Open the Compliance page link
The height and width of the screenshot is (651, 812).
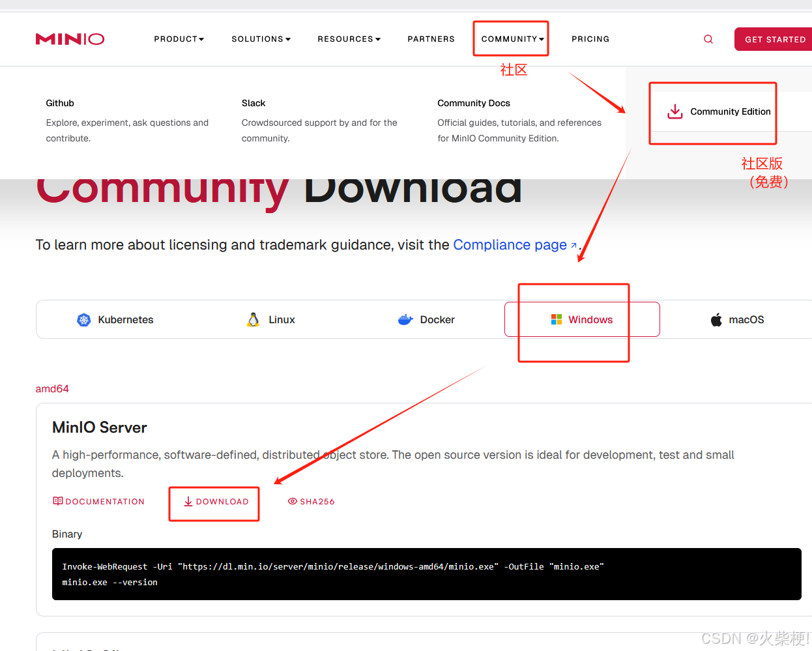(x=510, y=244)
